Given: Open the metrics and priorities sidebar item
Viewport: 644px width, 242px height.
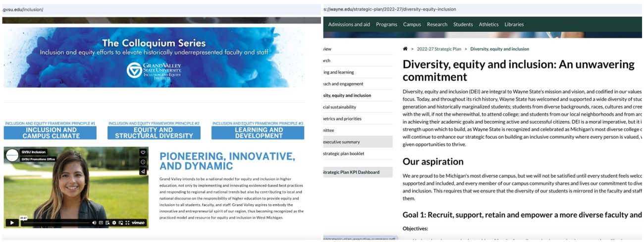Looking at the screenshot, I should click(x=358, y=119).
